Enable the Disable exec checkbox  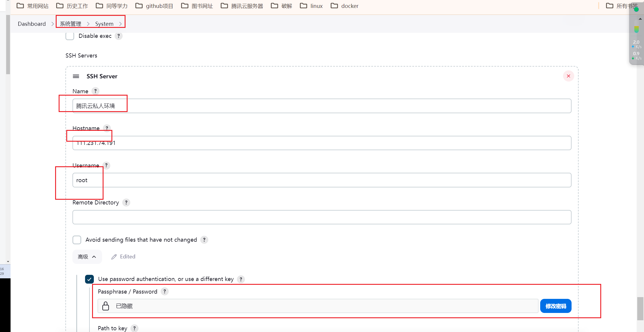point(70,36)
